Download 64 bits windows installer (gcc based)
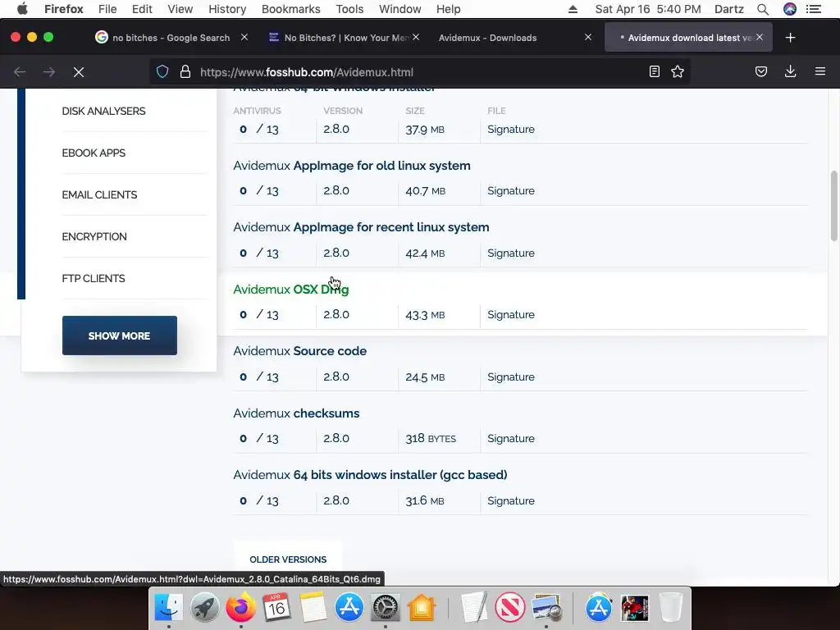The height and width of the screenshot is (630, 840). 370,475
